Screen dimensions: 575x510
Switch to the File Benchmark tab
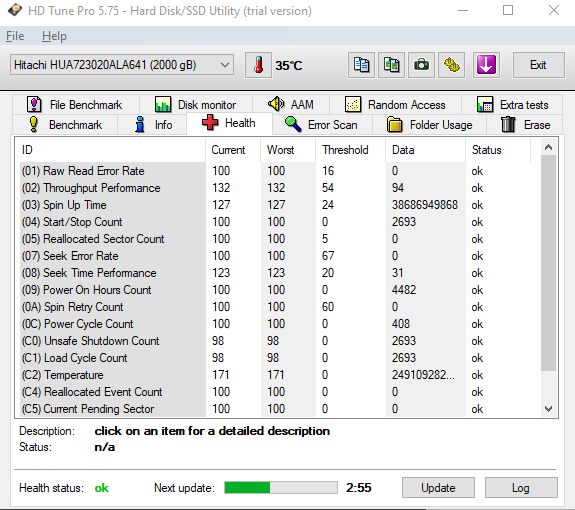pyautogui.click(x=76, y=104)
